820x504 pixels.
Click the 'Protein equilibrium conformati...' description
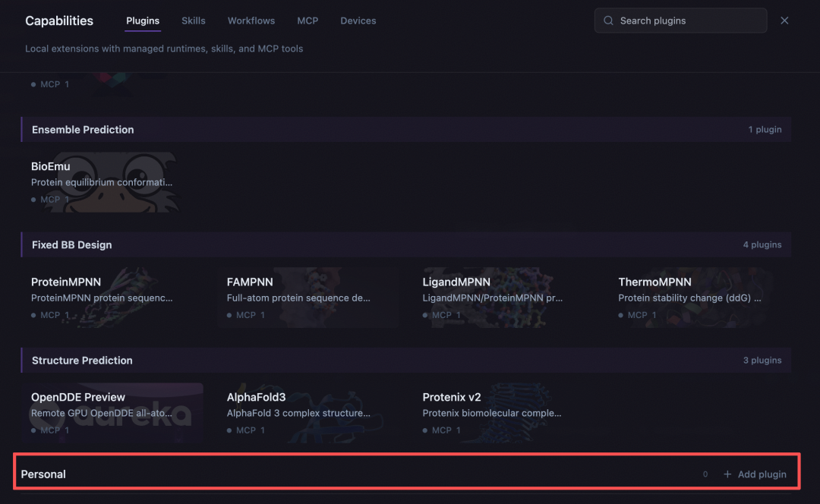(x=102, y=182)
